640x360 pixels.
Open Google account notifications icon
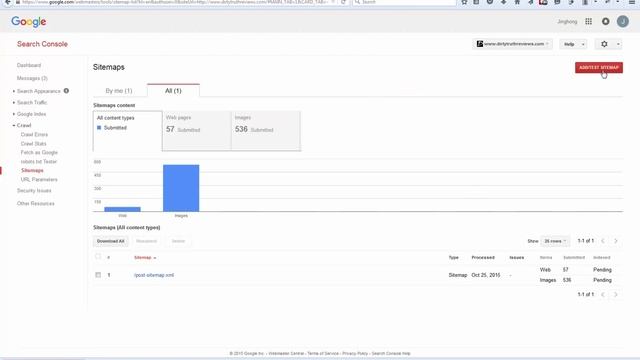coord(605,22)
